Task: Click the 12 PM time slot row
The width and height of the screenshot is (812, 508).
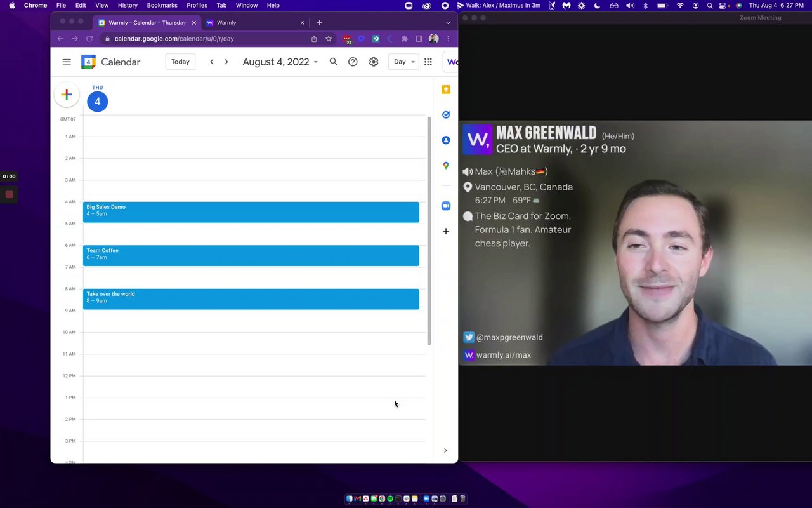Action: [254, 386]
